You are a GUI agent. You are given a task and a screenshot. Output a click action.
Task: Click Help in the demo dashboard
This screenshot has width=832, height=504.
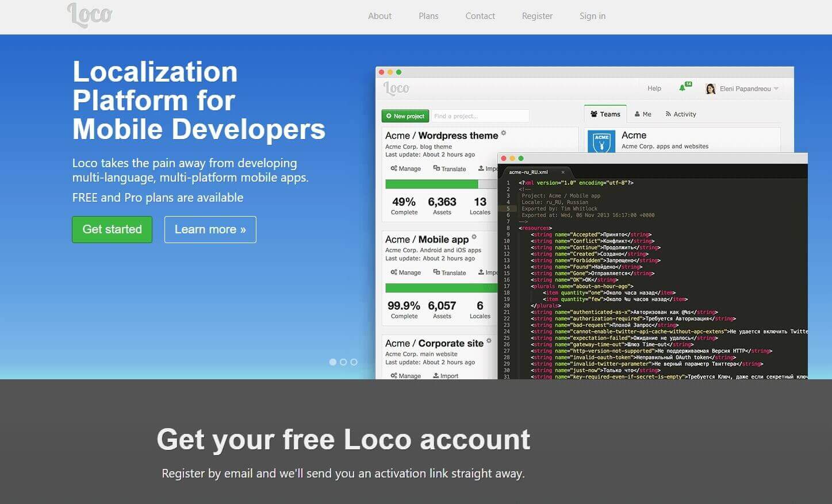pyautogui.click(x=654, y=89)
